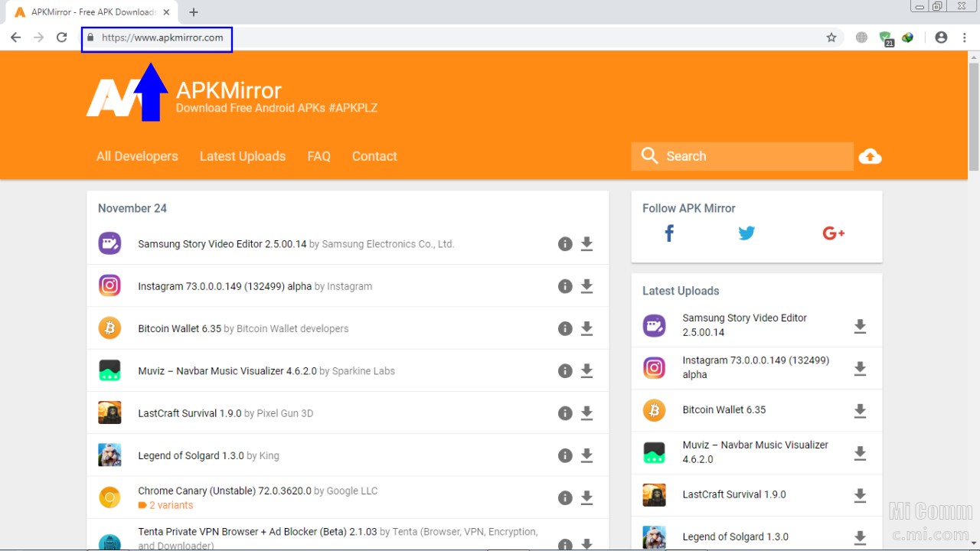The height and width of the screenshot is (551, 980).
Task: Open Samsung Story Video Editor 2.5.00.14 link in main list
Action: point(222,244)
